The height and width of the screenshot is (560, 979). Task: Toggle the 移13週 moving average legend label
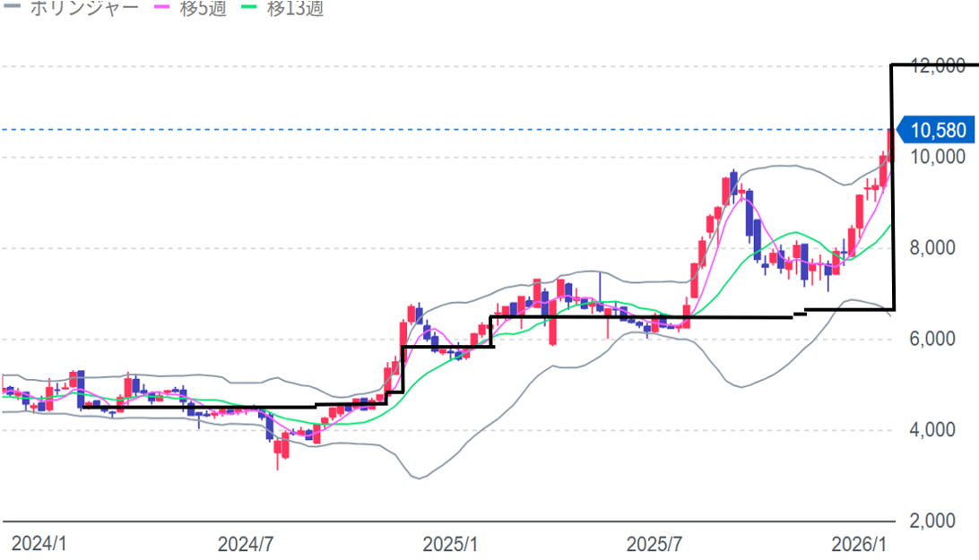[295, 9]
